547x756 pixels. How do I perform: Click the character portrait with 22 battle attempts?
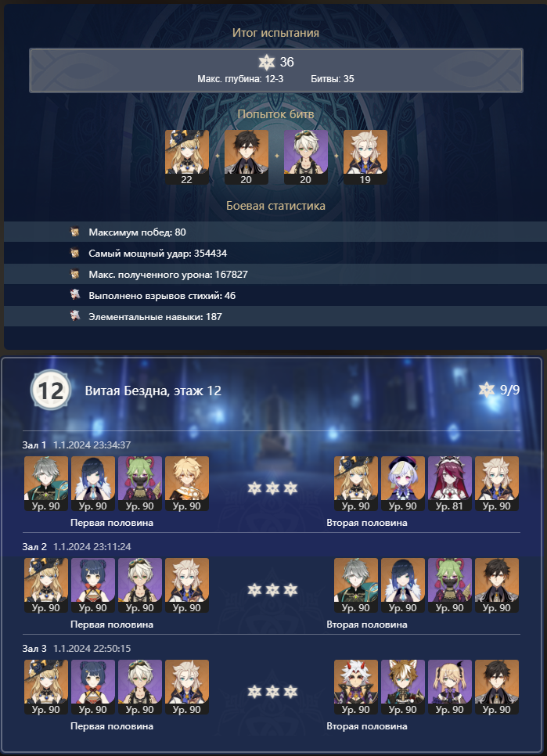pyautogui.click(x=187, y=157)
